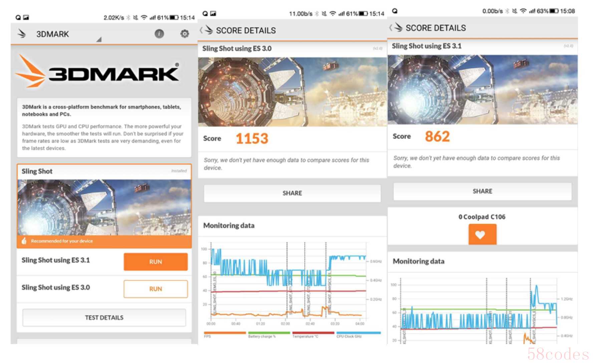Image resolution: width=594 pixels, height=364 pixels.
Task: Run Sling Shot using ES 3.0
Action: pos(156,289)
